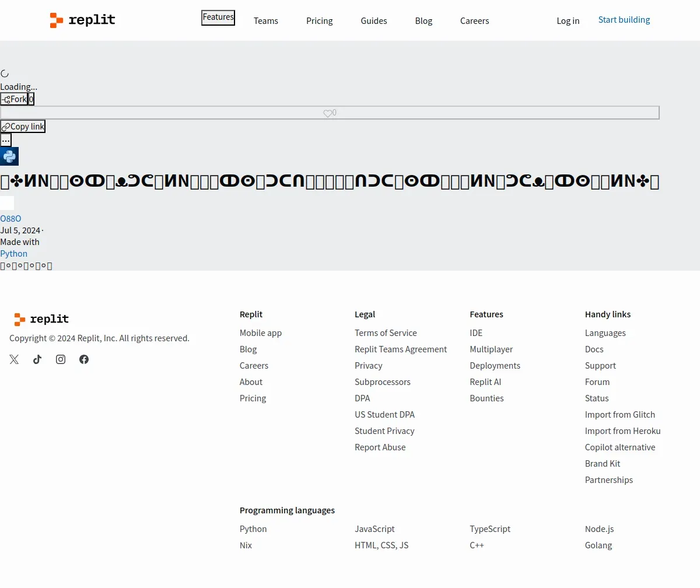This screenshot has height=588, width=700.
Task: Open the Student Privacy link
Action: (385, 431)
